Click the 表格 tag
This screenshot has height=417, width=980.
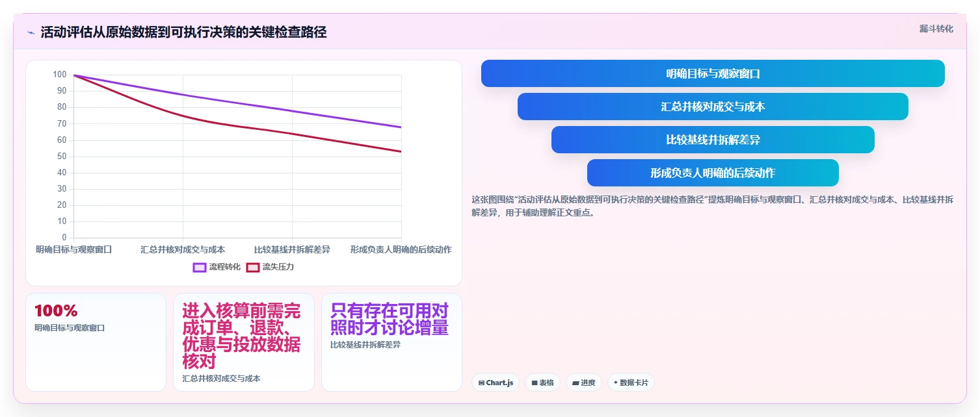coord(542,383)
